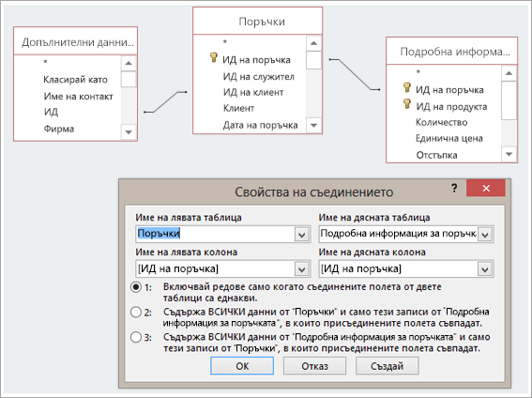Click scroll down arrow in Допълнителни данни table

129,132
